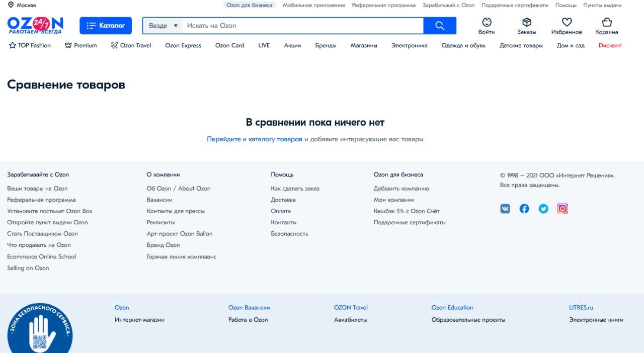Click Об Ozon / About Ozon
The height and width of the screenshot is (353, 644).
click(x=179, y=189)
